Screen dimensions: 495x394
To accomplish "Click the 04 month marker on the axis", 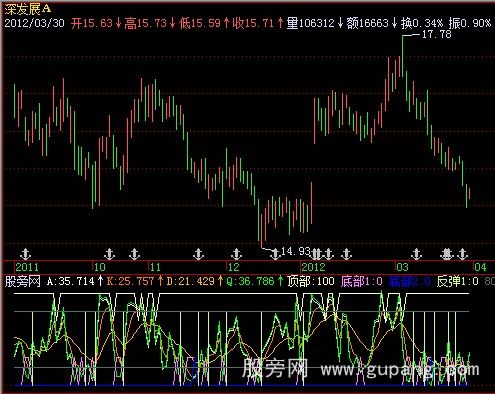I will tap(480, 267).
